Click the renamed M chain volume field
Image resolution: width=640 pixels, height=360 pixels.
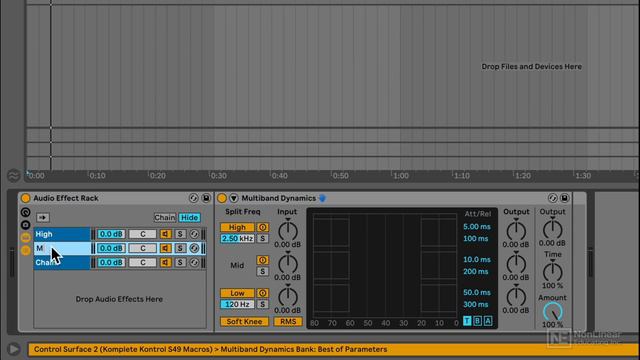(111, 248)
